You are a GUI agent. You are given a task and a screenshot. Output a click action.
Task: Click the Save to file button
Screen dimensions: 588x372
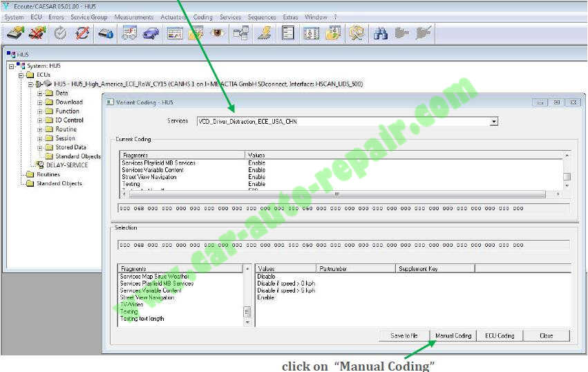[404, 335]
